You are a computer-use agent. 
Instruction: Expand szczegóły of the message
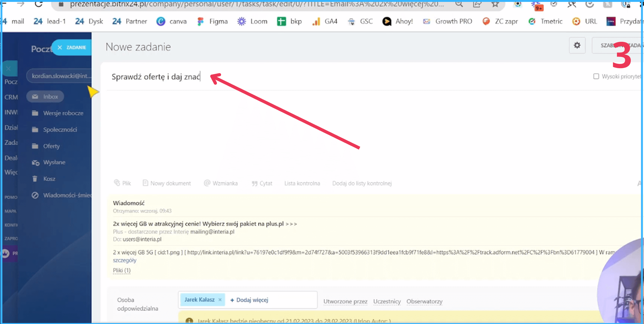point(125,260)
